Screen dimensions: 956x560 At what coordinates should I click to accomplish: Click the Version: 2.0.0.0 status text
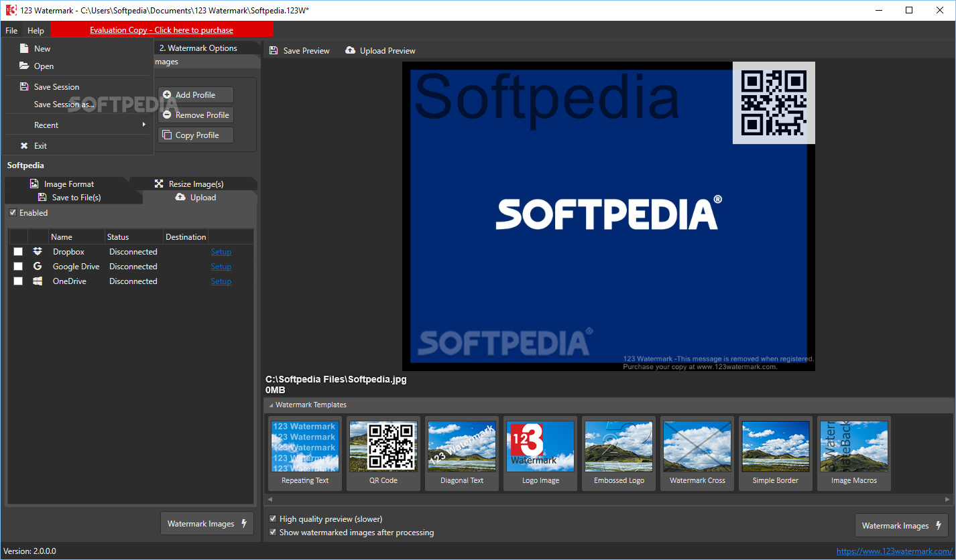click(x=30, y=551)
